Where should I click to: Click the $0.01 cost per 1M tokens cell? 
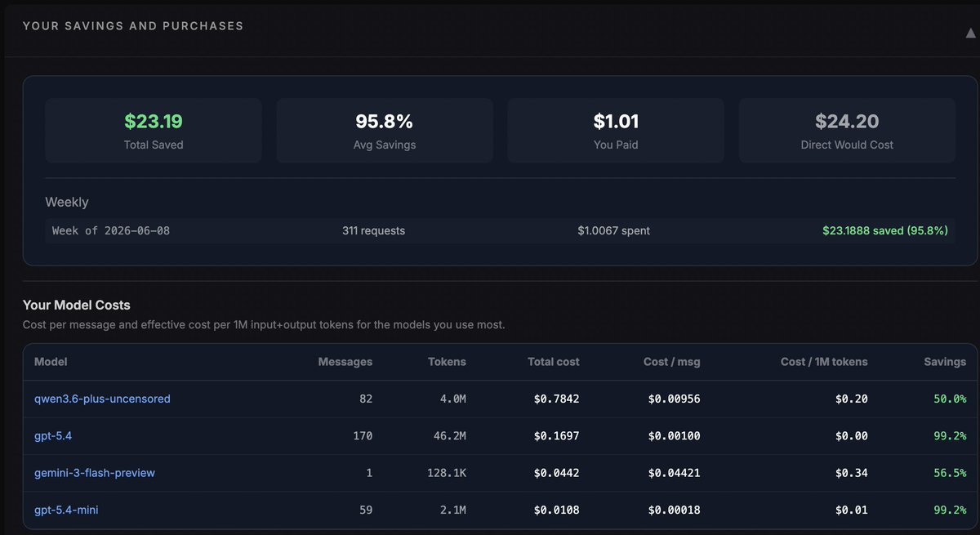pos(852,510)
